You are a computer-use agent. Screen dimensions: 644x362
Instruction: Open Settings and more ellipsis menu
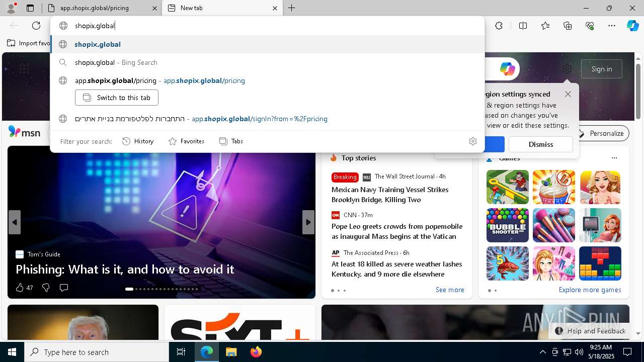click(612, 26)
